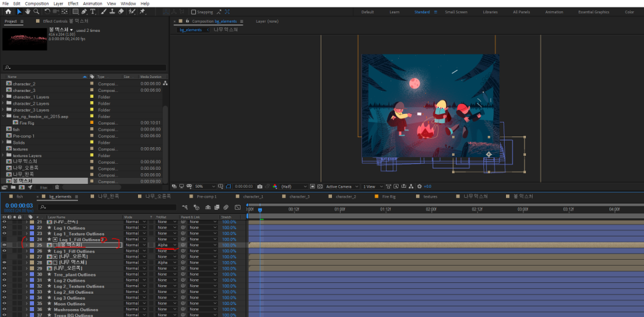Click the yellow label swatch of Solids folder
This screenshot has height=317, width=644.
point(92,143)
